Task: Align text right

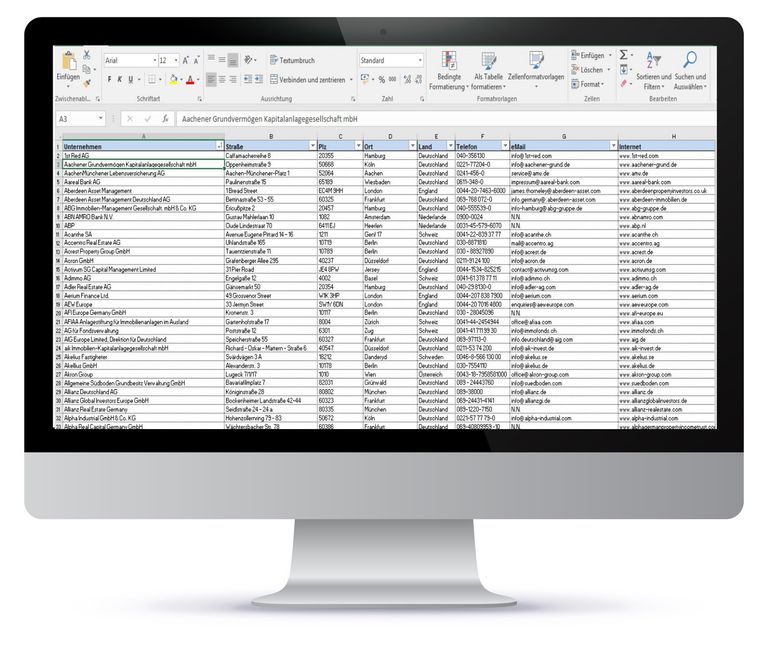Action: click(x=233, y=79)
